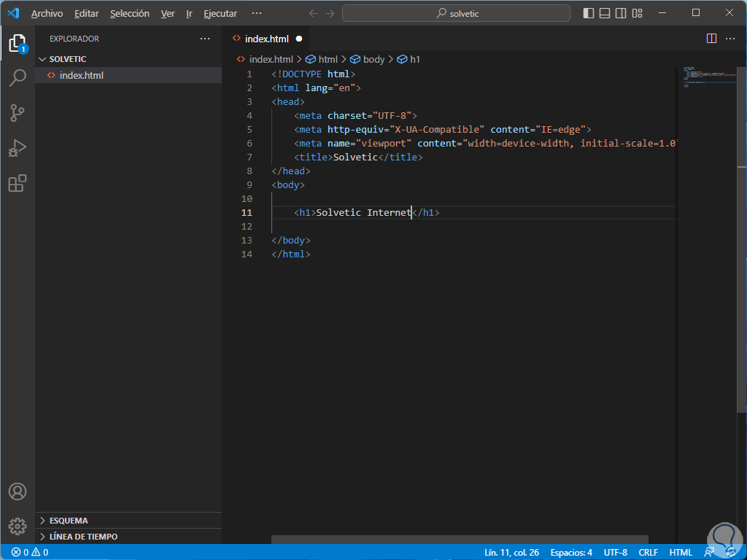Split the editor to the right
The width and height of the screenshot is (747, 560).
coord(711,39)
